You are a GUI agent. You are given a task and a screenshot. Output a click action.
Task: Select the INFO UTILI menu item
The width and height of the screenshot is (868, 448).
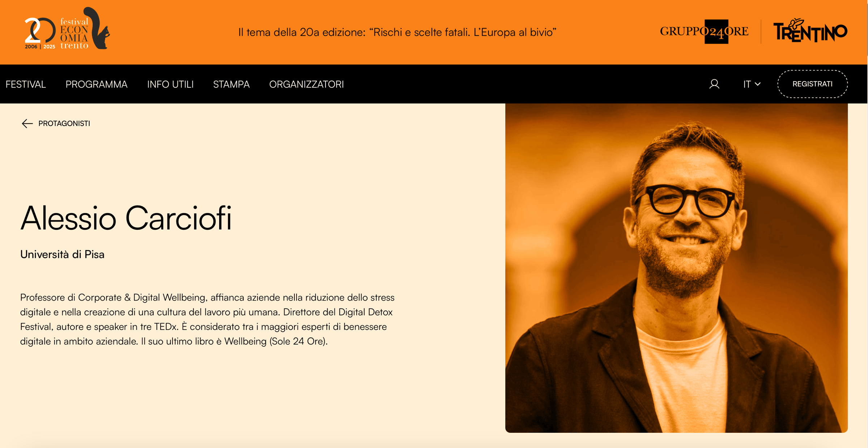170,84
